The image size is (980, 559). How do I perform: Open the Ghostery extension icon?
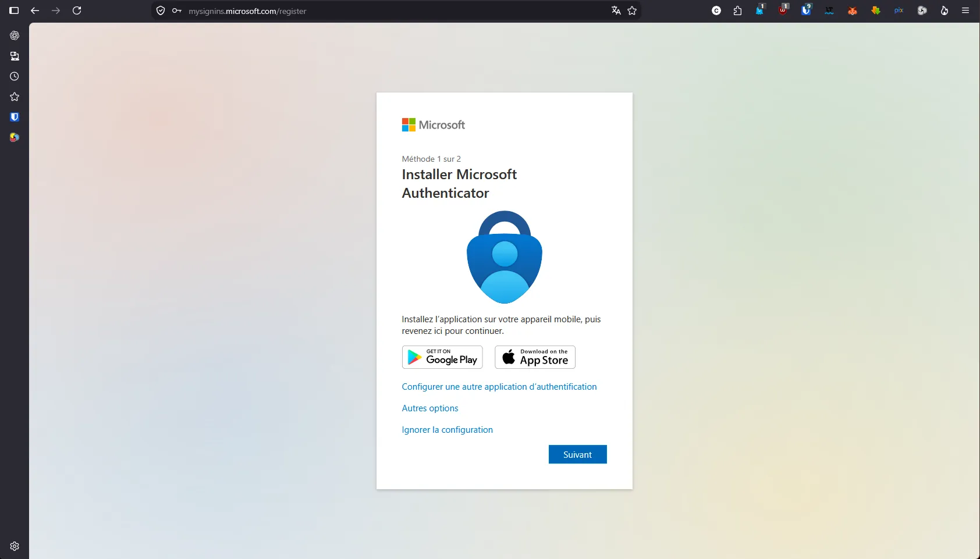coord(760,10)
